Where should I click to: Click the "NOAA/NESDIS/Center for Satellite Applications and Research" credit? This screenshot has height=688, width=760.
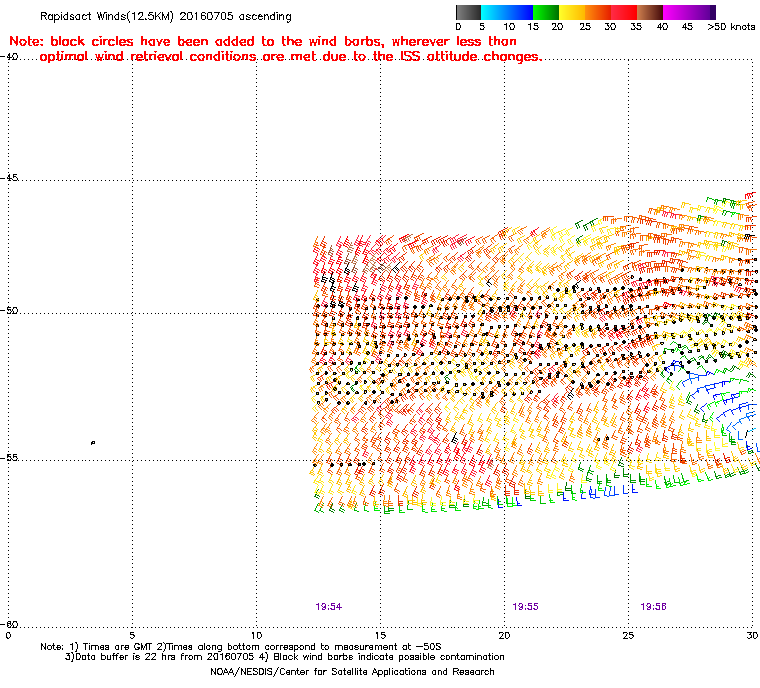pyautogui.click(x=352, y=672)
